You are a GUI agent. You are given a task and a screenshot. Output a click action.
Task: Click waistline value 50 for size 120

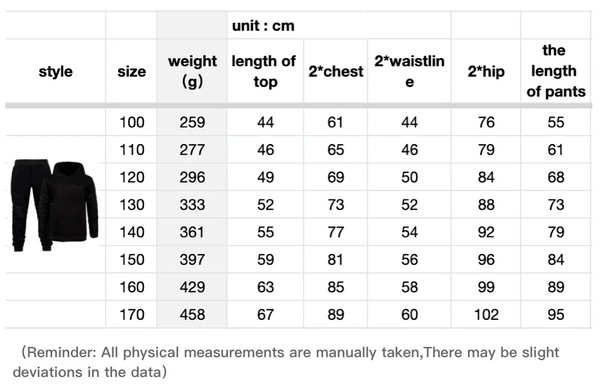[x=409, y=177]
